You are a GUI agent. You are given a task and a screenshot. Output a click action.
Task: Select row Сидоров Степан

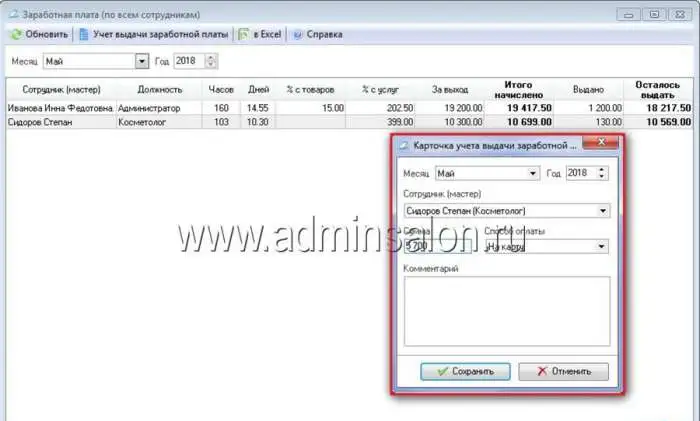point(350,122)
